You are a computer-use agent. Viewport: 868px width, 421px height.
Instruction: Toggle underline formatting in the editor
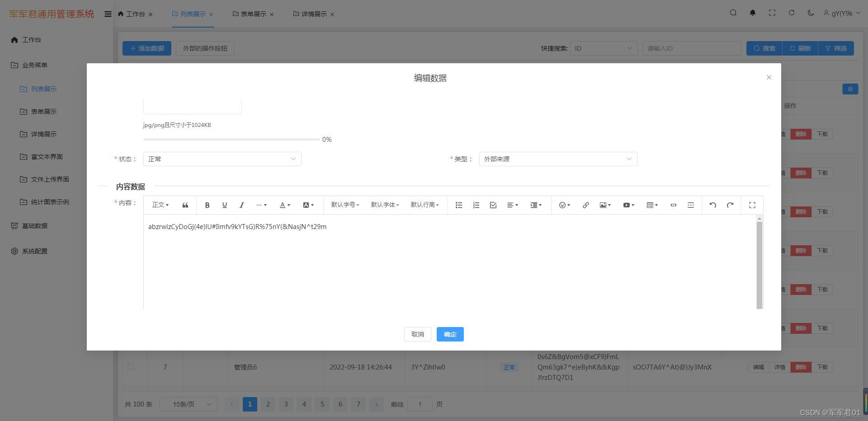224,205
